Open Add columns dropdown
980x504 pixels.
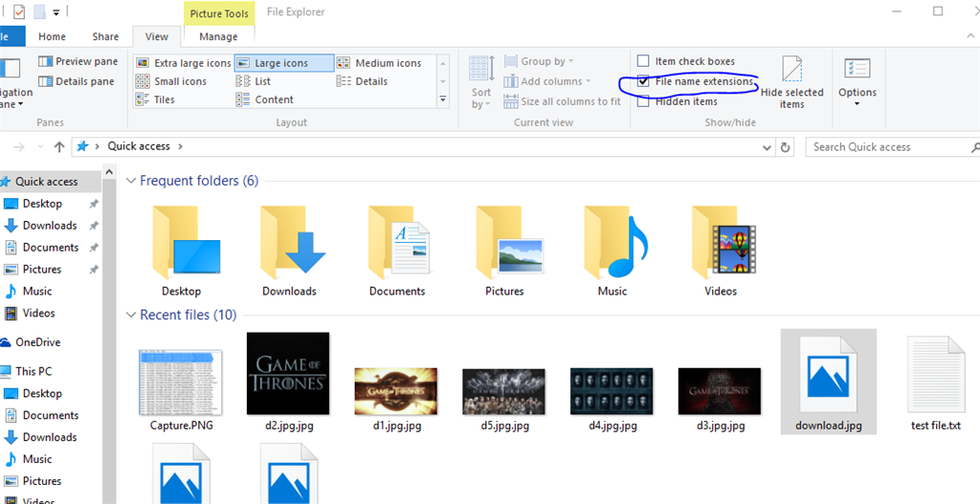(x=546, y=81)
